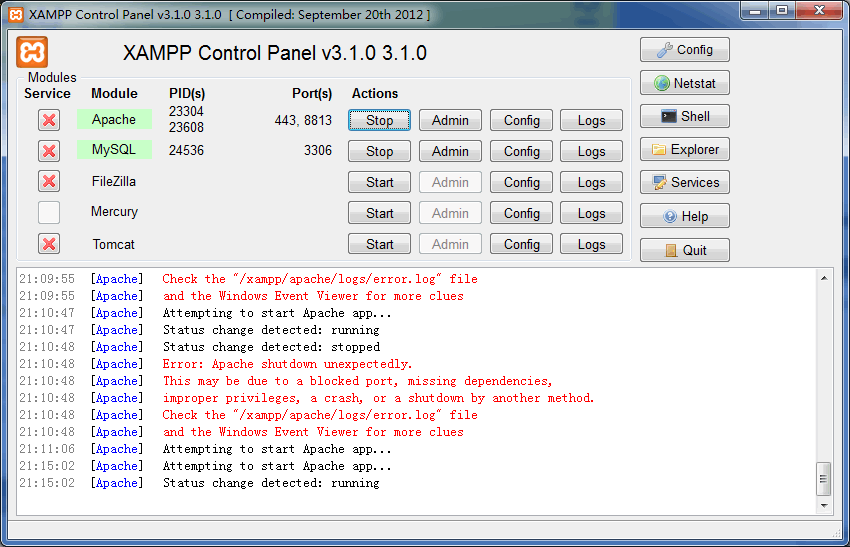The height and width of the screenshot is (547, 850).
Task: Open Explorer with the folder icon button
Action: point(685,149)
